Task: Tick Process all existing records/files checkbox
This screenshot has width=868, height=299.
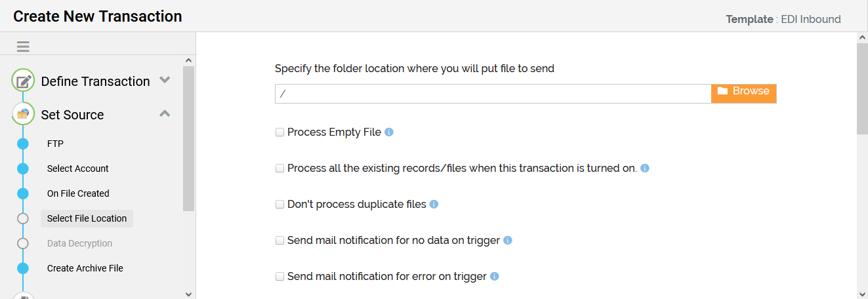Action: (x=280, y=169)
